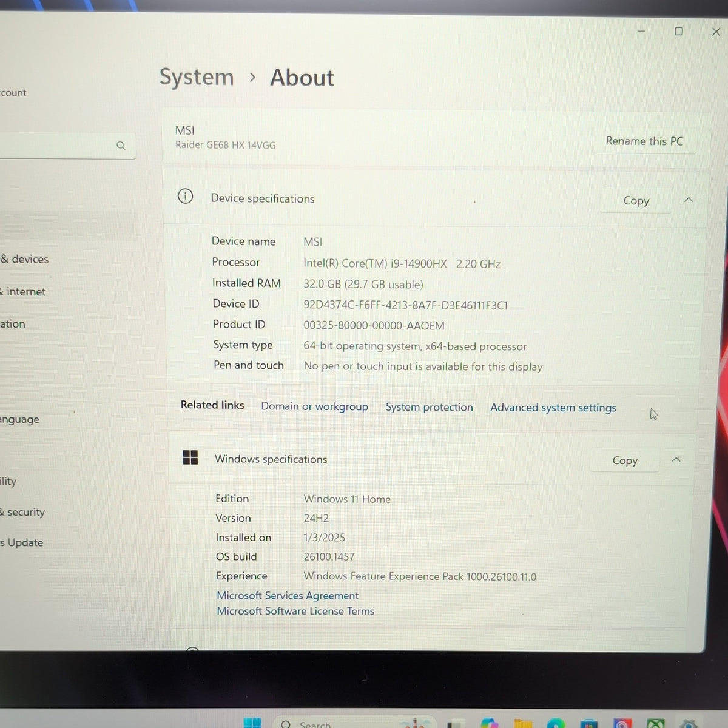The width and height of the screenshot is (728, 728).
Task: Click Edition value 'Windows 11 Home'
Action: click(347, 499)
